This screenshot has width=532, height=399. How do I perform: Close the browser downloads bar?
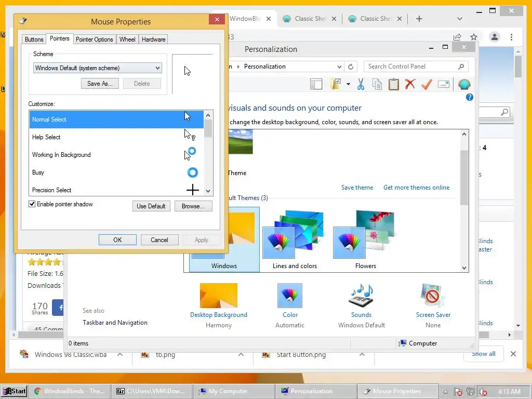(x=513, y=354)
